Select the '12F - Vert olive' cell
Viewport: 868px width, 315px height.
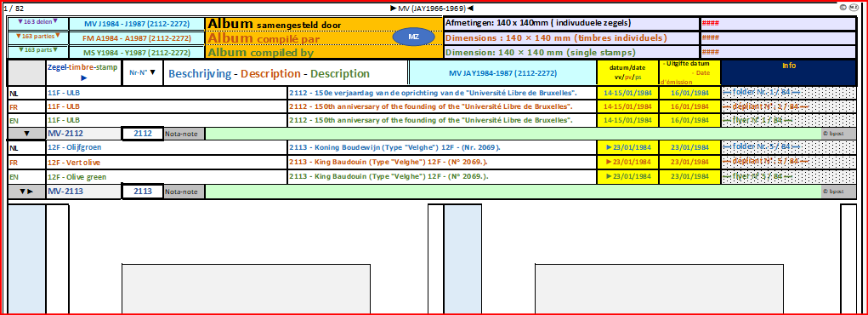[167, 162]
